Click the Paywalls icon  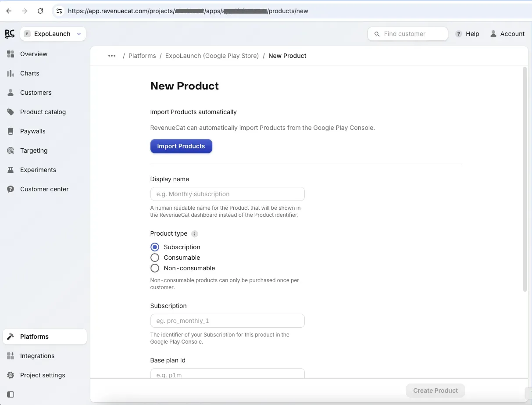(11, 131)
